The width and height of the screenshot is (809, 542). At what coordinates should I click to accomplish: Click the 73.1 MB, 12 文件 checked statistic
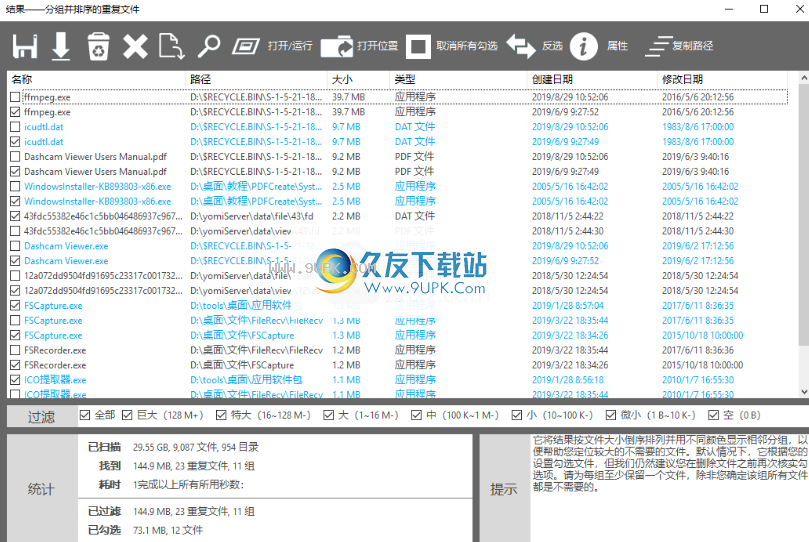(168, 530)
